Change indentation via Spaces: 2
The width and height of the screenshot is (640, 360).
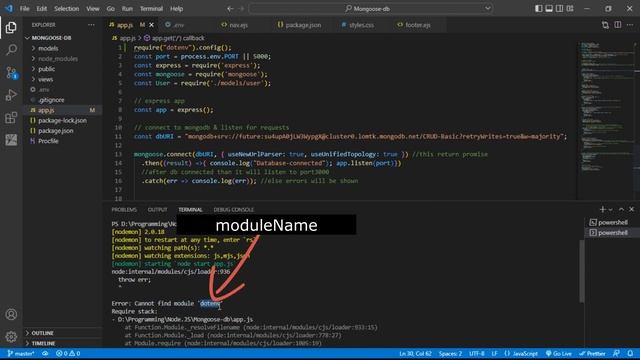(x=450, y=353)
